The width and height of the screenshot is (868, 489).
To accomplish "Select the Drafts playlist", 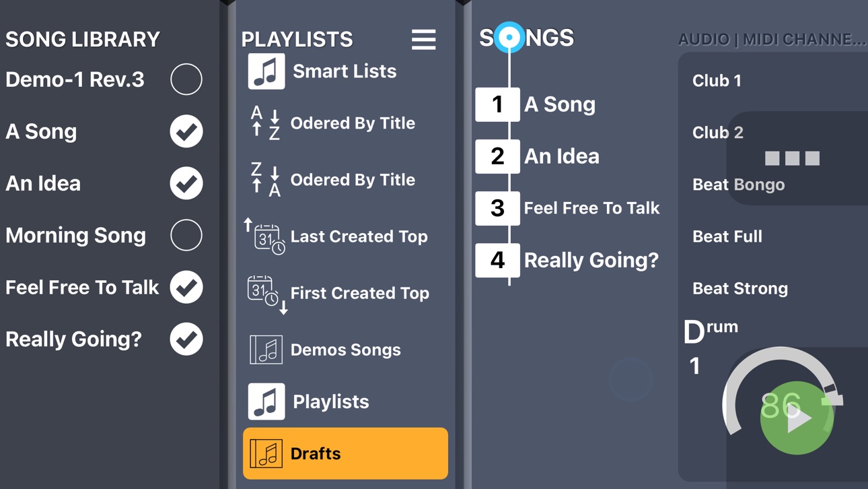I will 345,453.
